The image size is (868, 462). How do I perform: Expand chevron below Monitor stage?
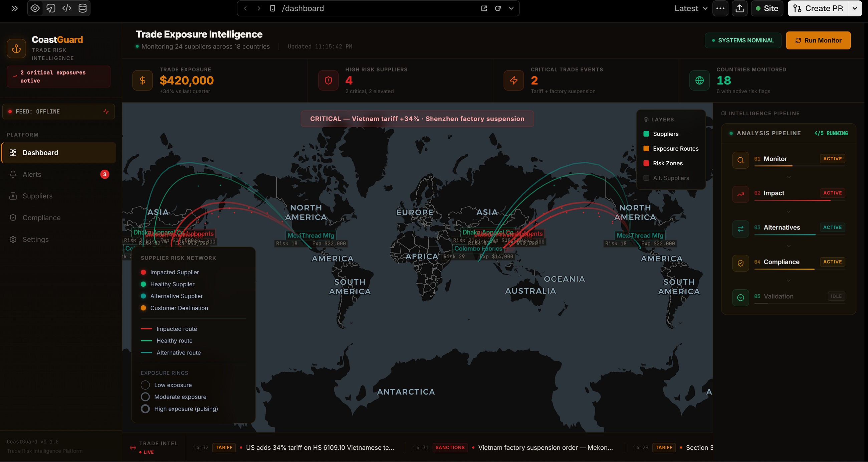click(x=789, y=177)
